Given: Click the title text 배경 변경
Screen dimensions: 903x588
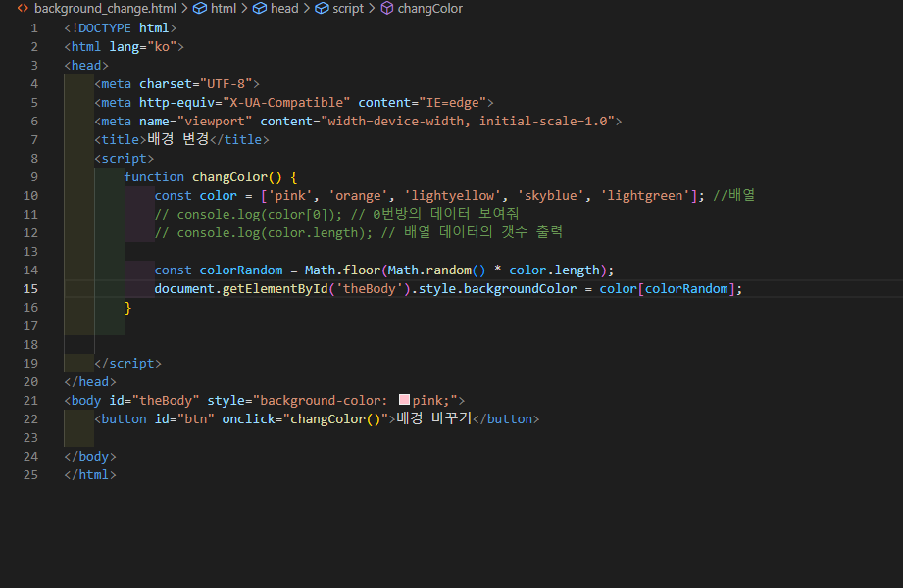Looking at the screenshot, I should click(177, 139).
